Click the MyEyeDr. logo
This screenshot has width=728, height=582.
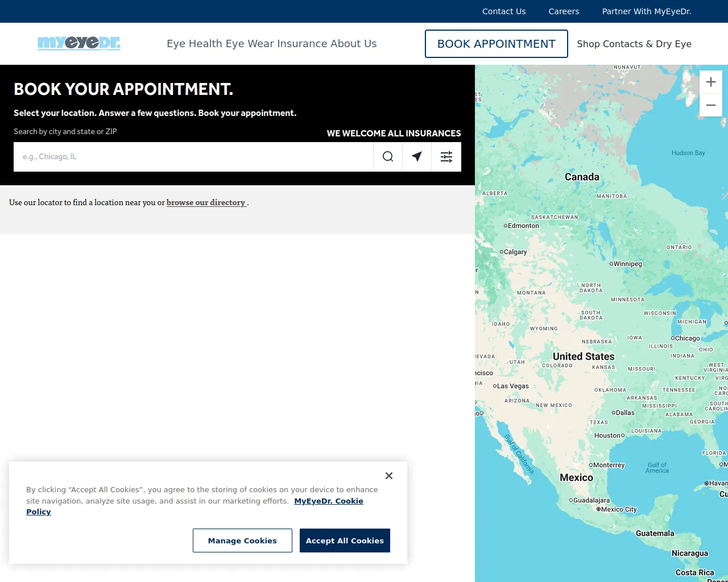click(x=79, y=43)
